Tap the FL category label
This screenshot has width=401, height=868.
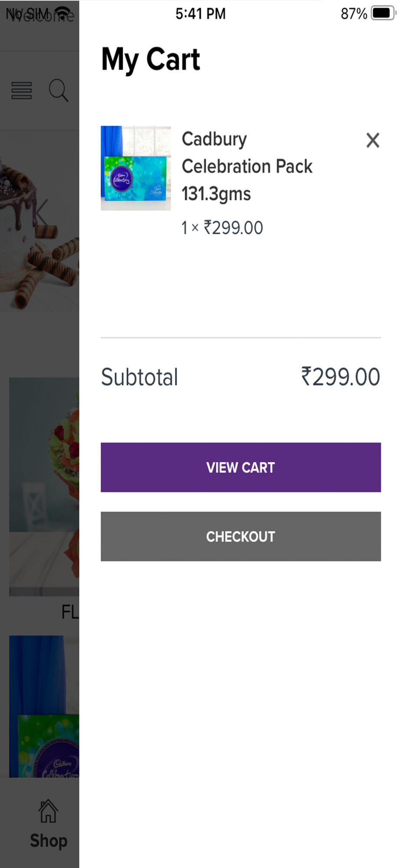point(69,612)
